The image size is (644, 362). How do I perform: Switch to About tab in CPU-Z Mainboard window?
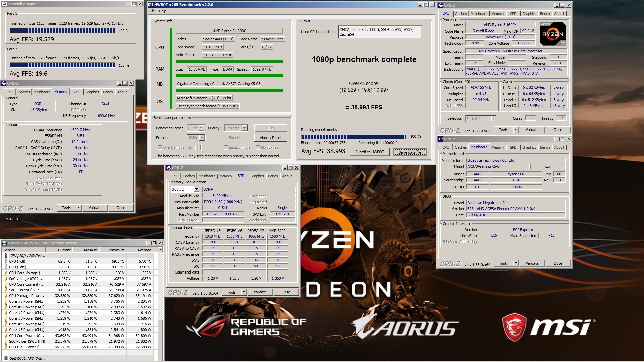coord(559,147)
